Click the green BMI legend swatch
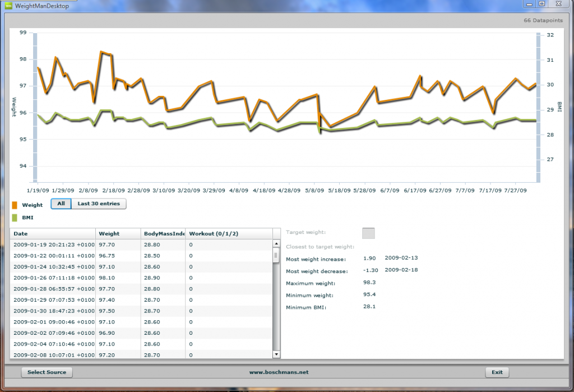The height and width of the screenshot is (392, 574). pyautogui.click(x=15, y=218)
